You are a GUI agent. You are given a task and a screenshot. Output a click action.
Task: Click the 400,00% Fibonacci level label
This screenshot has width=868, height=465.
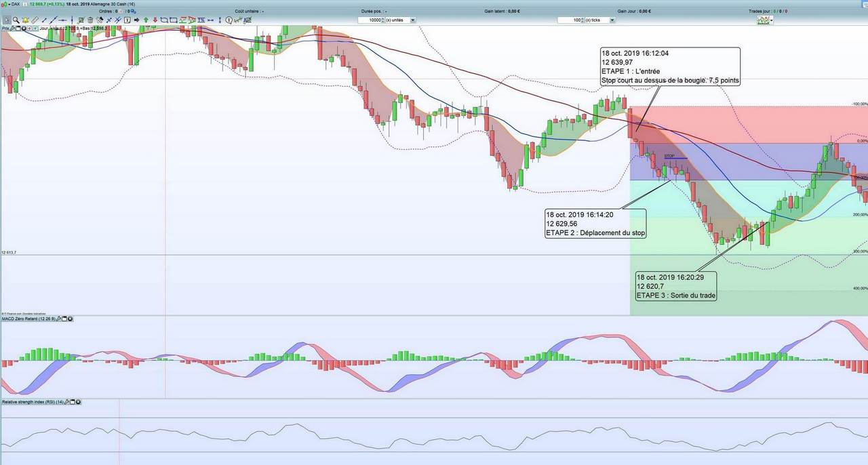point(859,288)
